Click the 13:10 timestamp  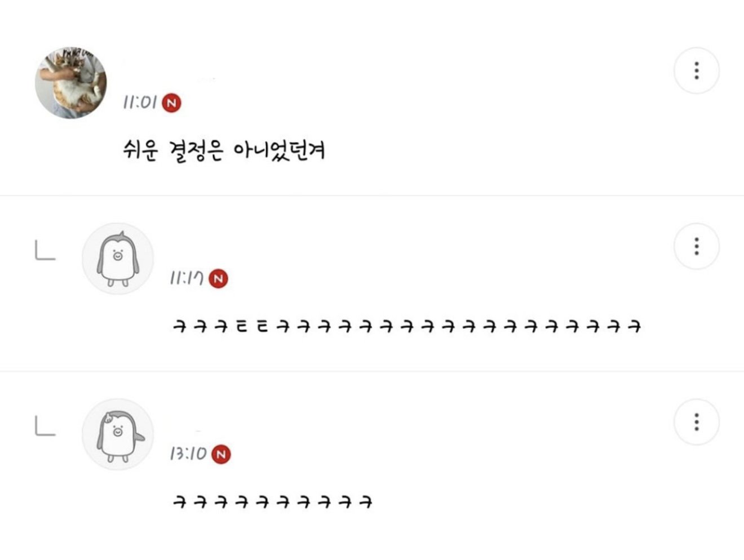pos(188,454)
